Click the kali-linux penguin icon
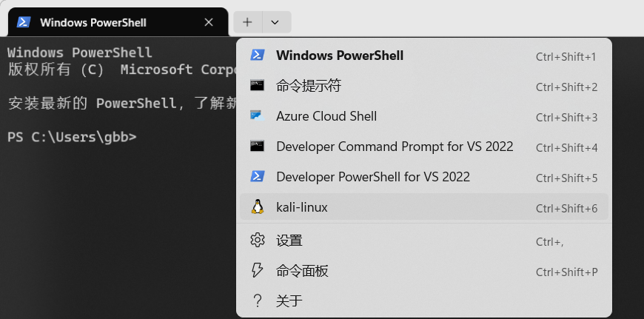 [x=258, y=207]
